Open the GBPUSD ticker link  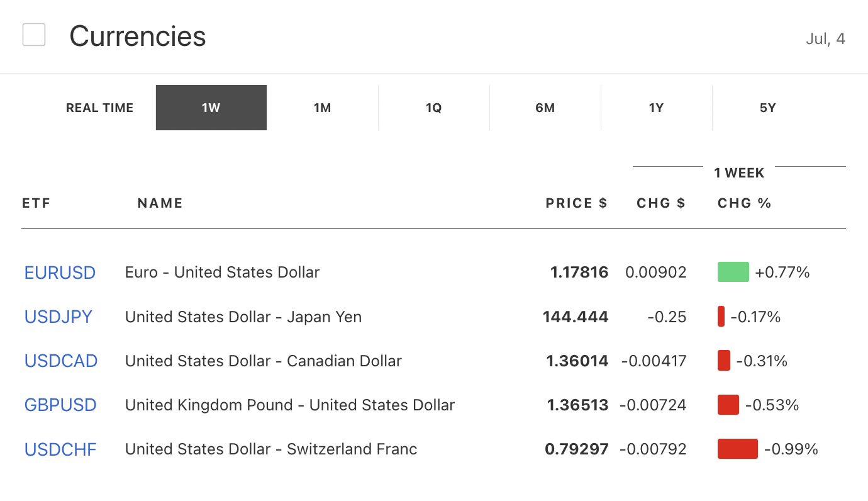coord(60,405)
